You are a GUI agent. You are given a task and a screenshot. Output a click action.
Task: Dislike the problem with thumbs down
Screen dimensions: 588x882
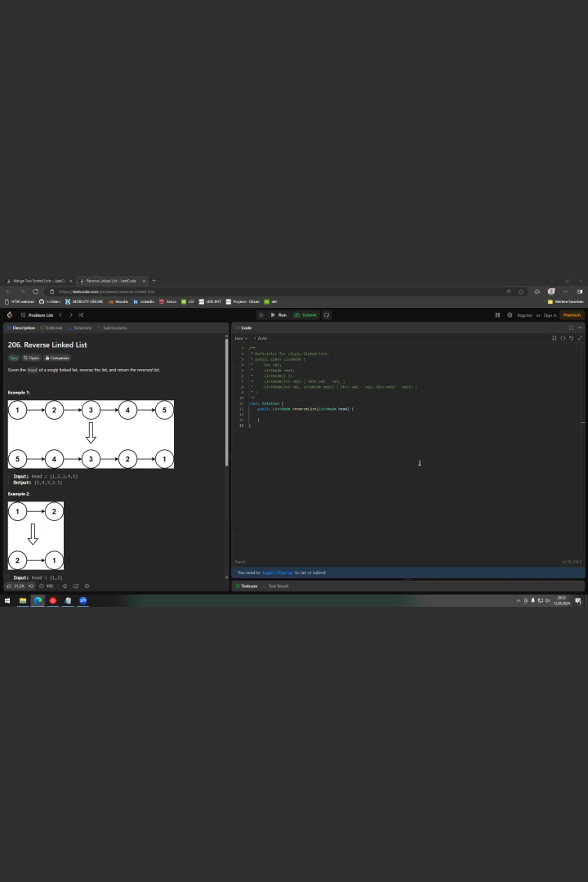[x=32, y=586]
